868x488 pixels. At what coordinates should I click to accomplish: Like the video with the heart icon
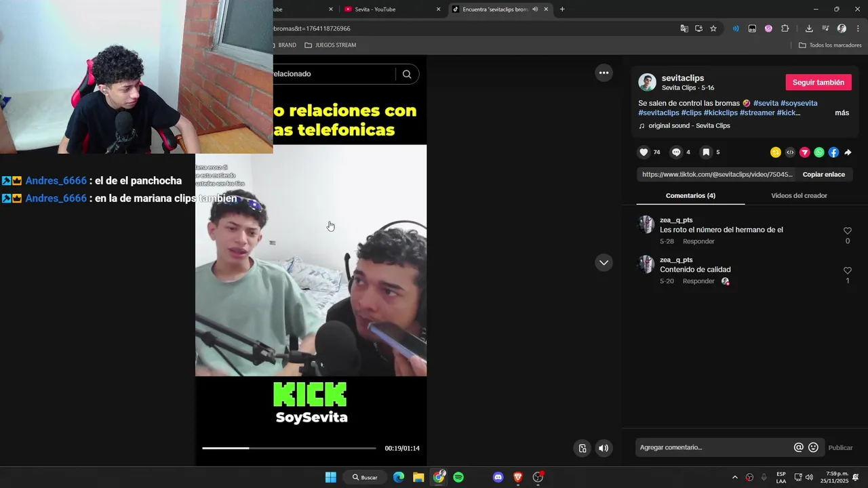[644, 152]
